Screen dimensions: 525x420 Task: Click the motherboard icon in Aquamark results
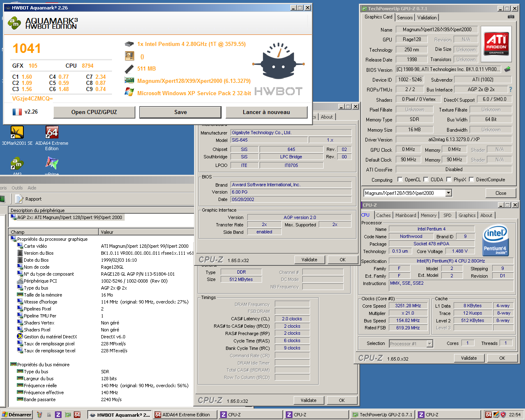click(129, 56)
